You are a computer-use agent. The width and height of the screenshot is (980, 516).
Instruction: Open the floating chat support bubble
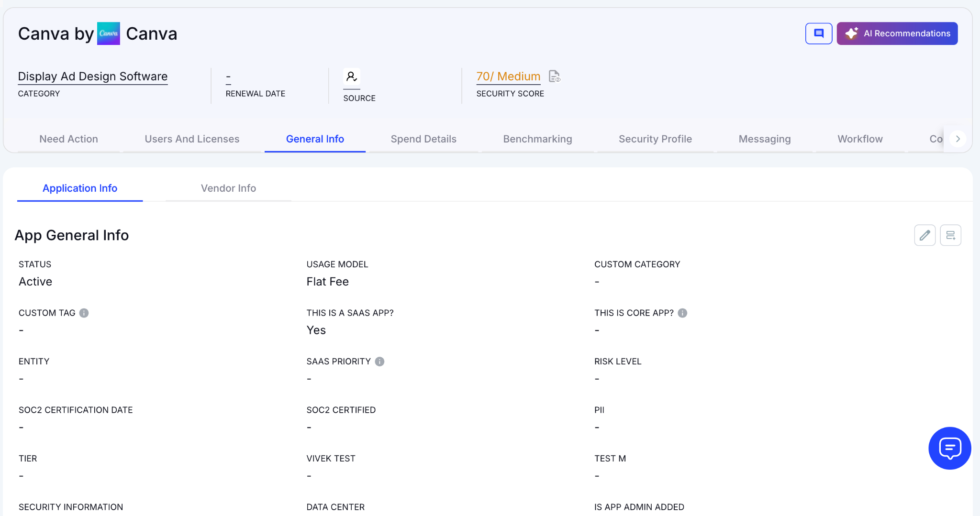click(949, 449)
